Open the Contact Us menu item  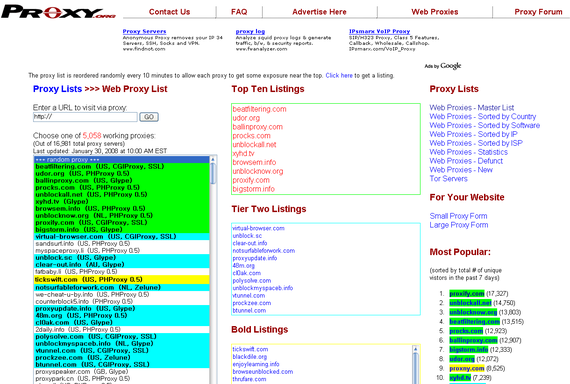[169, 12]
